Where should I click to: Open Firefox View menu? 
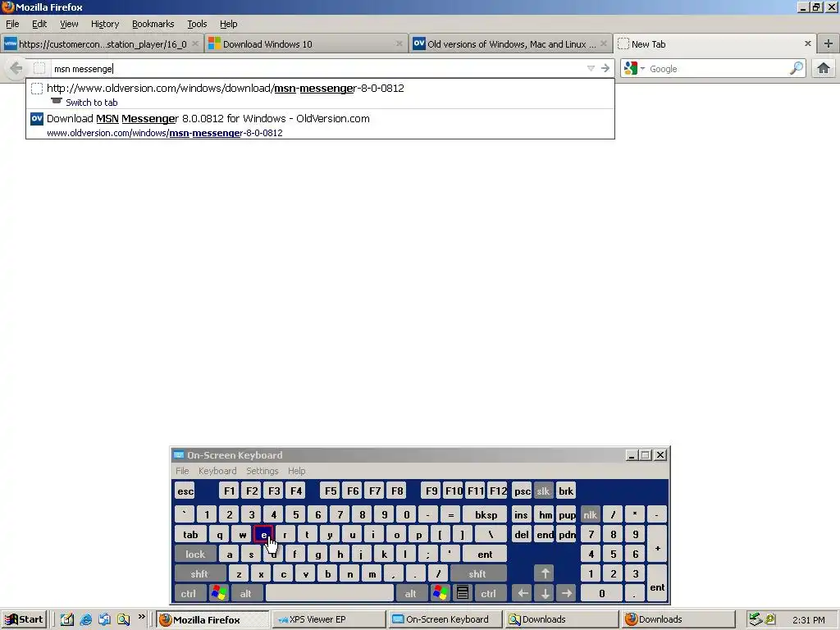(69, 24)
